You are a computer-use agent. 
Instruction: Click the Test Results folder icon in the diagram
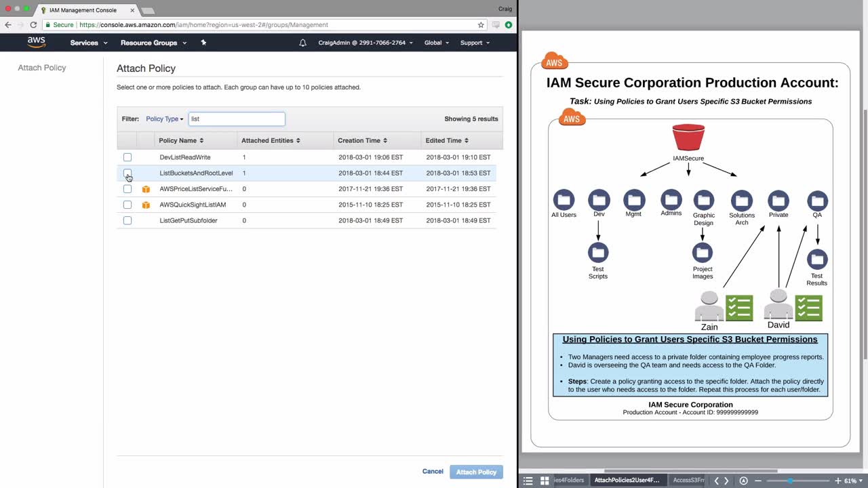818,259
